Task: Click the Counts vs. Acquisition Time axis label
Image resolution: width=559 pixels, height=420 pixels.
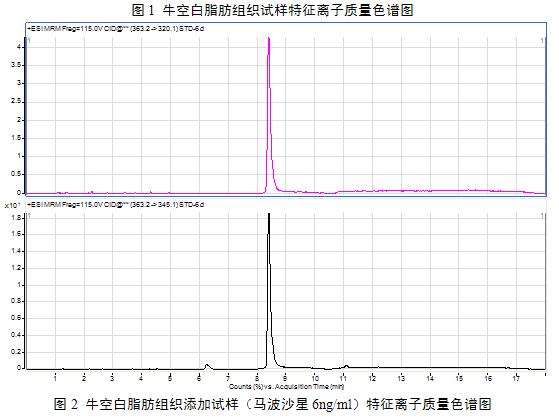Action: coord(286,386)
